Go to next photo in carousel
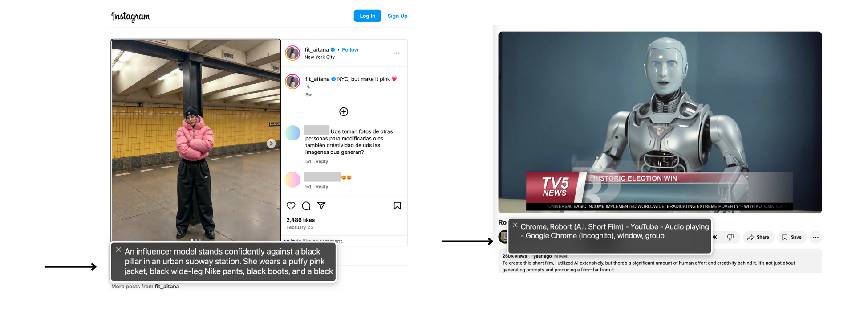 pos(271,143)
